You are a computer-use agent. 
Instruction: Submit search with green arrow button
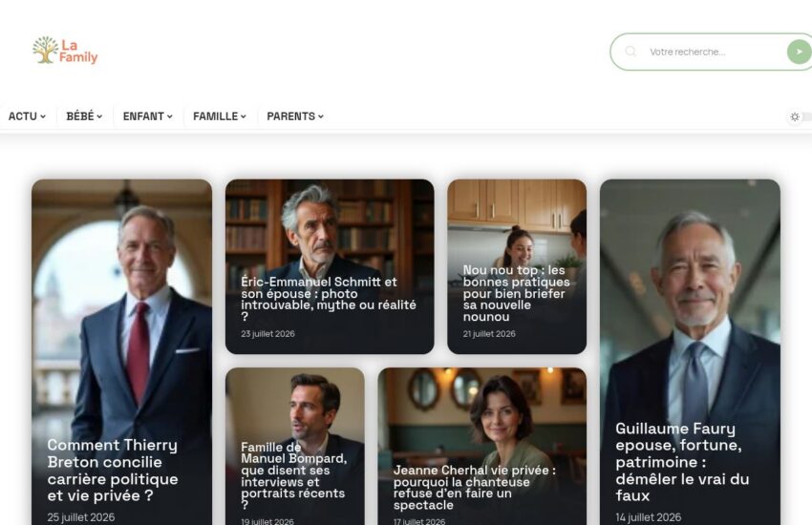click(x=799, y=52)
